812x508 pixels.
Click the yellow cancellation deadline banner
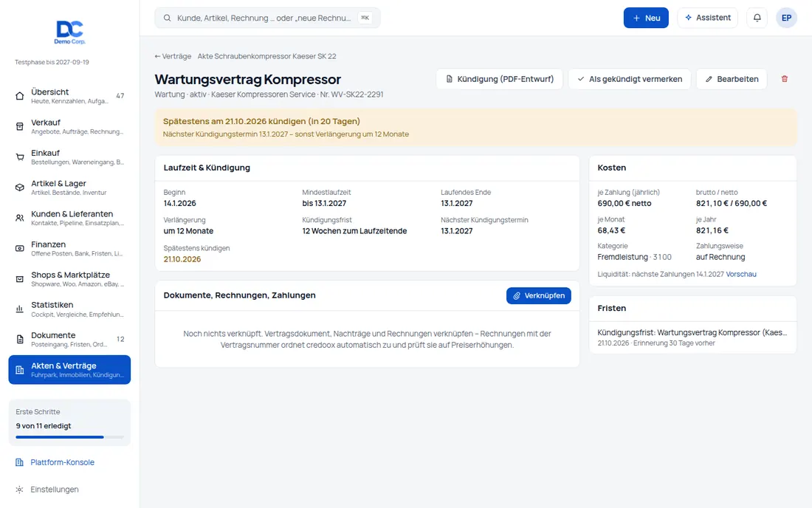click(475, 127)
